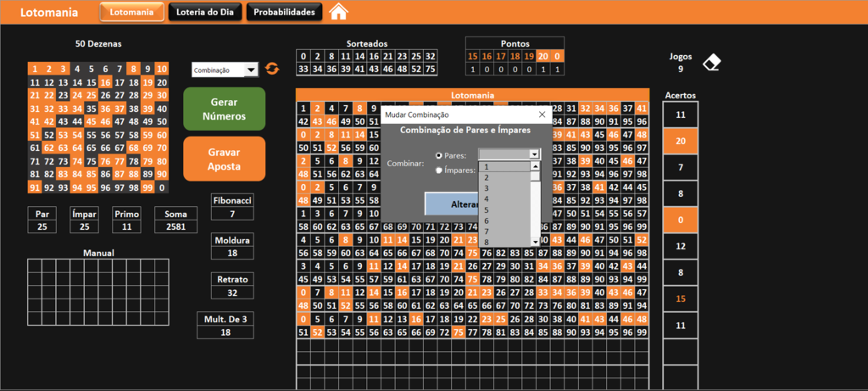Viewport: 868px width, 391px height.
Task: Choose option 5 in the Pares list
Action: coord(504,209)
